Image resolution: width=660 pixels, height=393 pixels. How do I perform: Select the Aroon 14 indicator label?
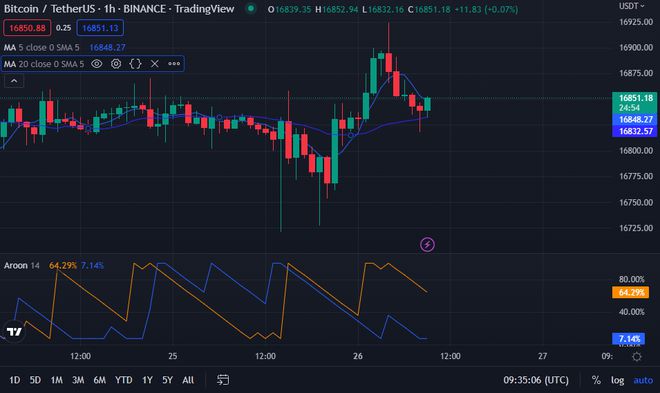pos(21,266)
